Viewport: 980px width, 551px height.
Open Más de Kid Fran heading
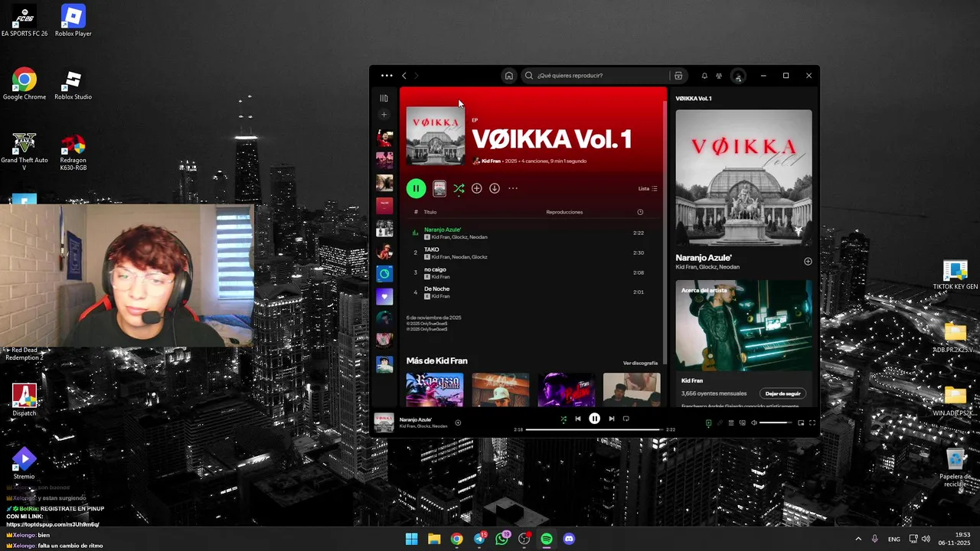point(436,361)
